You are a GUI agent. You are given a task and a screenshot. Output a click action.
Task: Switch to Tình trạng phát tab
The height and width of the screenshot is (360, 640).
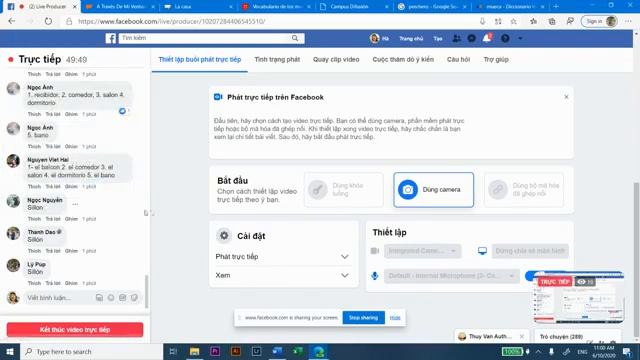coord(277,60)
